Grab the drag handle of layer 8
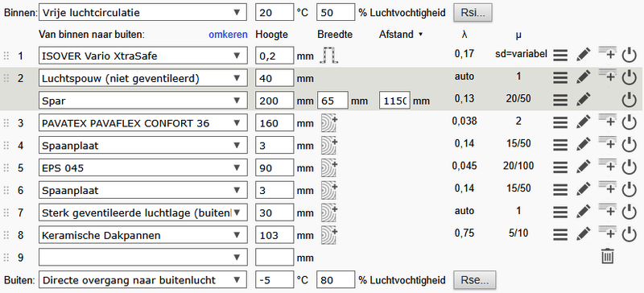 pyautogui.click(x=6, y=235)
